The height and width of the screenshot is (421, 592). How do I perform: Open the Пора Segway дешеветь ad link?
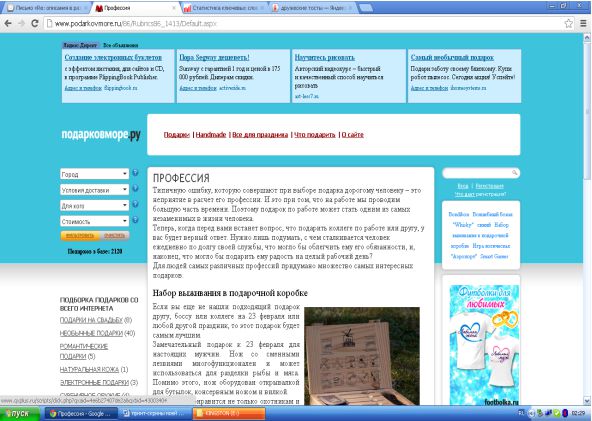[214, 57]
